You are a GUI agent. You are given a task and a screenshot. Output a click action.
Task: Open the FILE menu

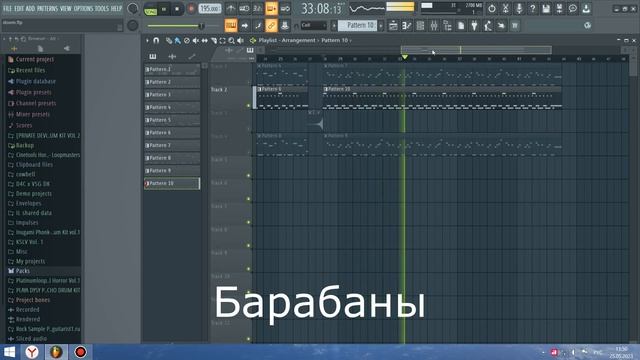(x=7, y=9)
